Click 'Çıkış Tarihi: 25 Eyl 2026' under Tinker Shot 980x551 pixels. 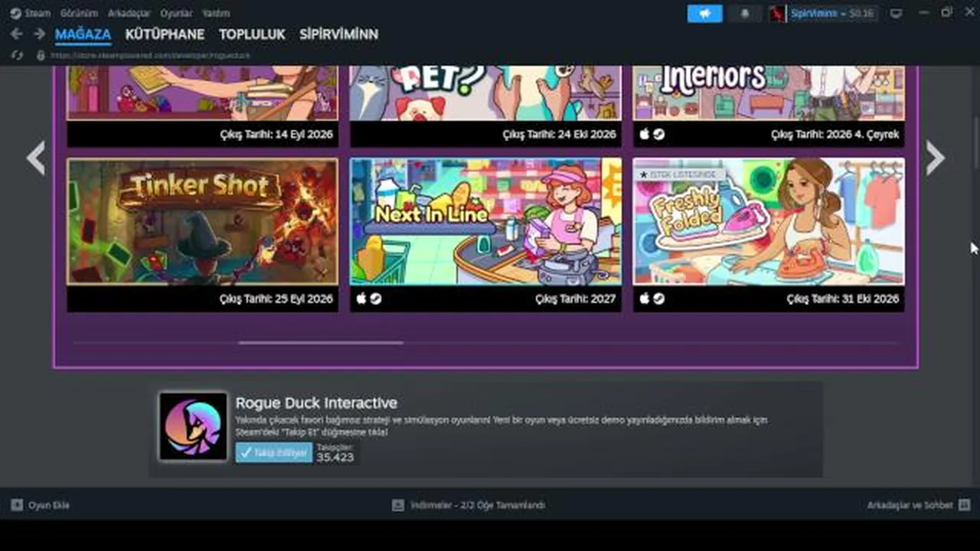[276, 298]
